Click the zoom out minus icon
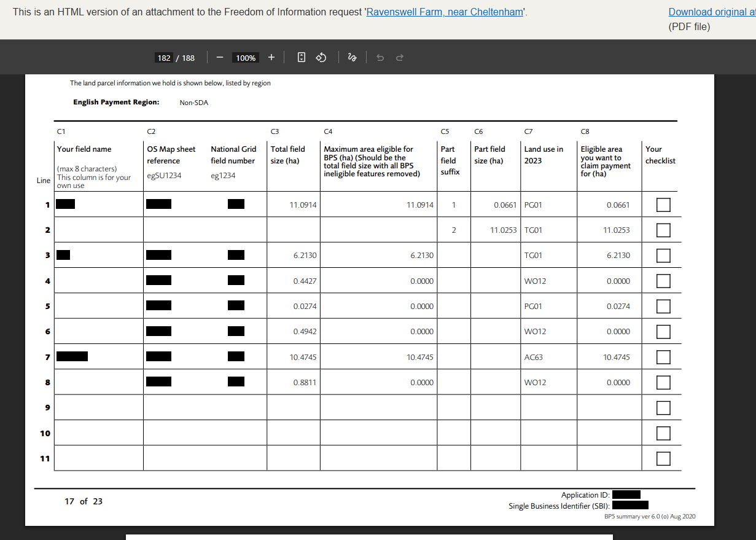Viewport: 756px width, 540px height. click(219, 58)
